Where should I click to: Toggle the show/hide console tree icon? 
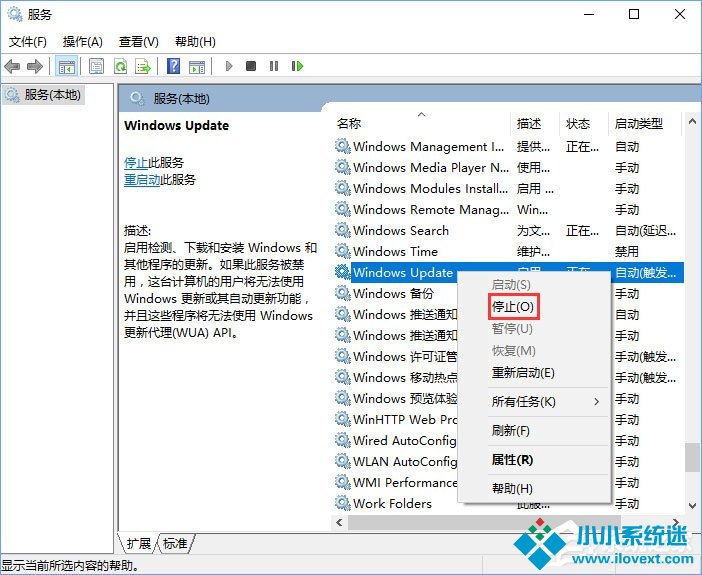point(67,67)
